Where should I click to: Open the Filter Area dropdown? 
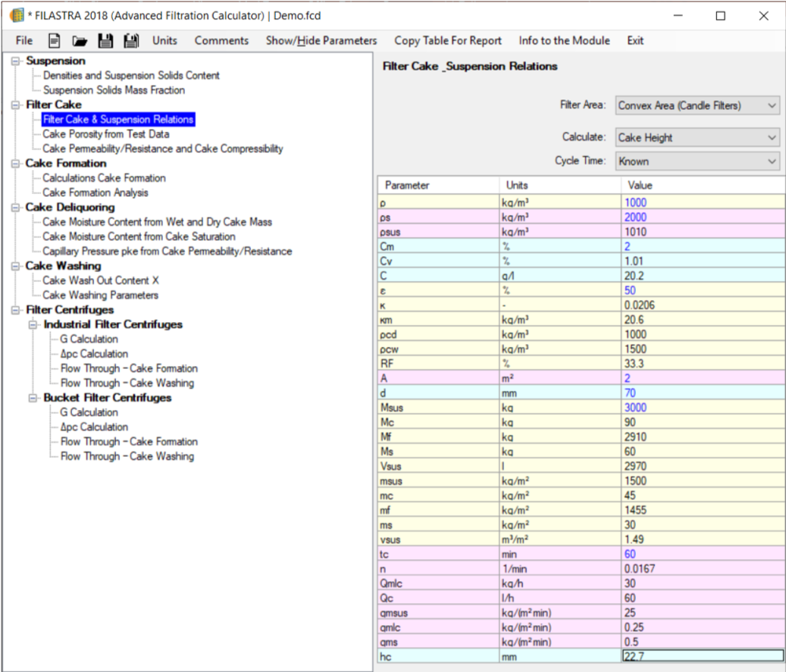point(697,105)
